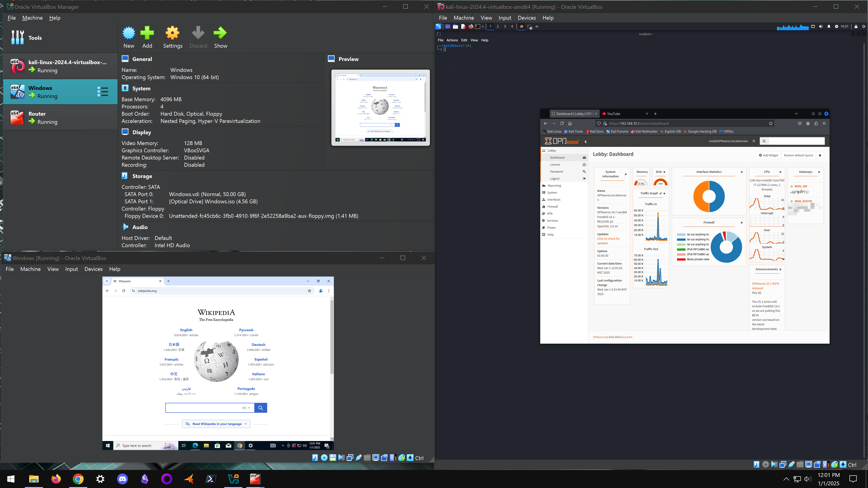Click the Kali panel lock screen icon
Screen dimensions: 868x488
click(x=856, y=26)
